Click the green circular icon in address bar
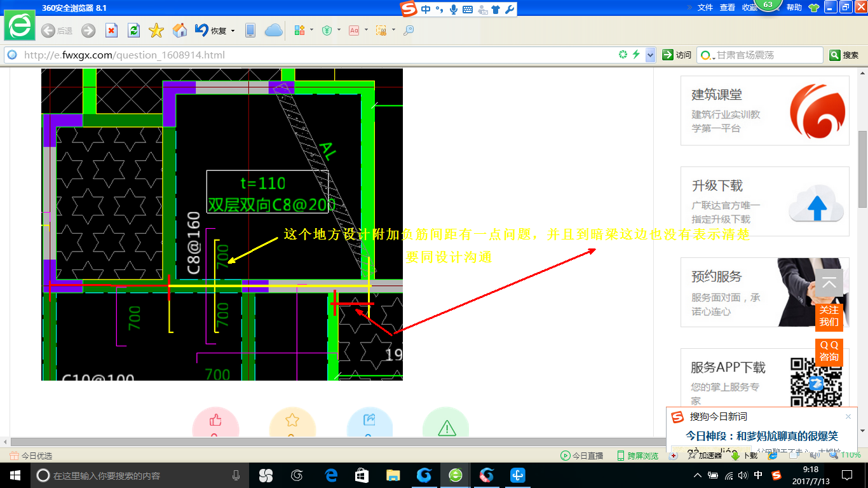Image resolution: width=868 pixels, height=488 pixels. [x=623, y=55]
